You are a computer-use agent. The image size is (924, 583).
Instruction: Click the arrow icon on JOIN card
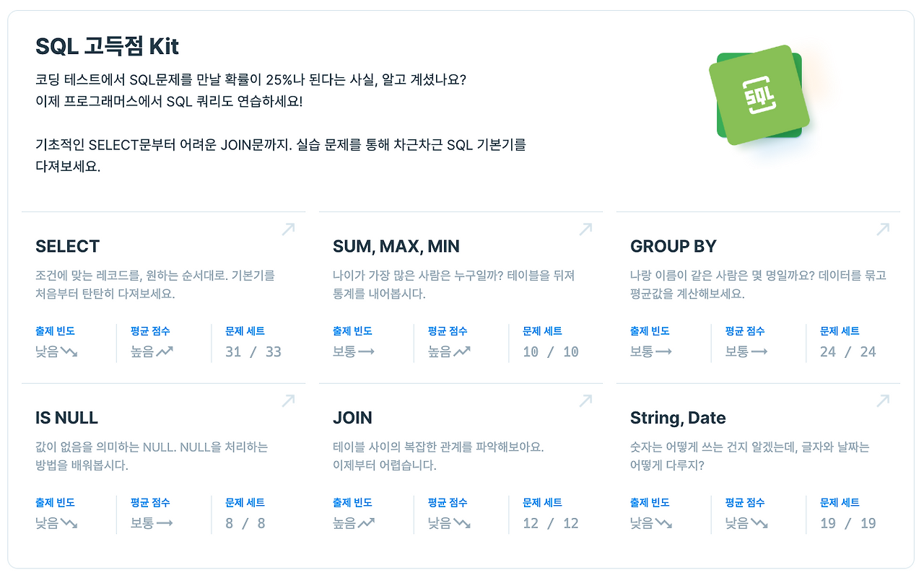point(585,400)
